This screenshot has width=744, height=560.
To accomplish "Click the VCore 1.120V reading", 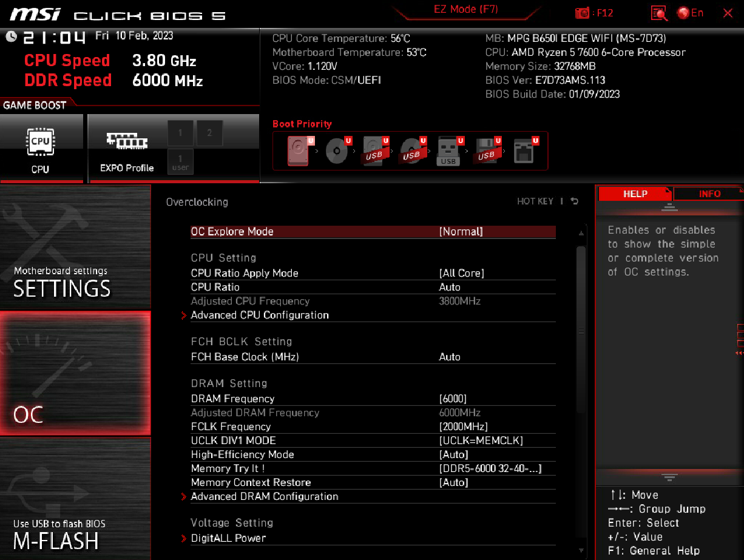I will tap(305, 66).
